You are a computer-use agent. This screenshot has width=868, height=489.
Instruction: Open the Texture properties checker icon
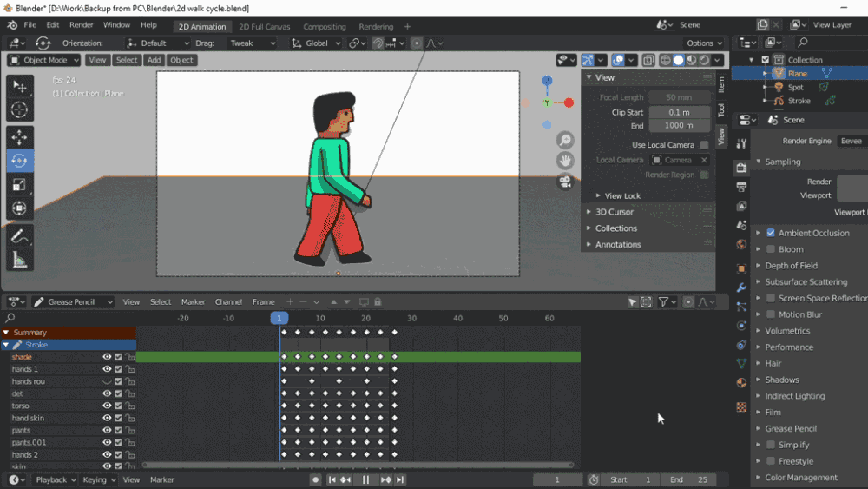click(x=741, y=407)
